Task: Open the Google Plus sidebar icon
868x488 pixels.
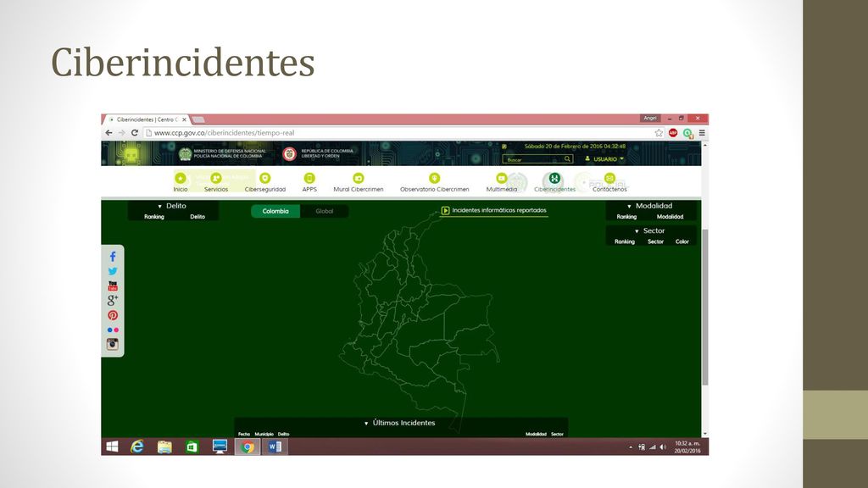Action: click(113, 301)
